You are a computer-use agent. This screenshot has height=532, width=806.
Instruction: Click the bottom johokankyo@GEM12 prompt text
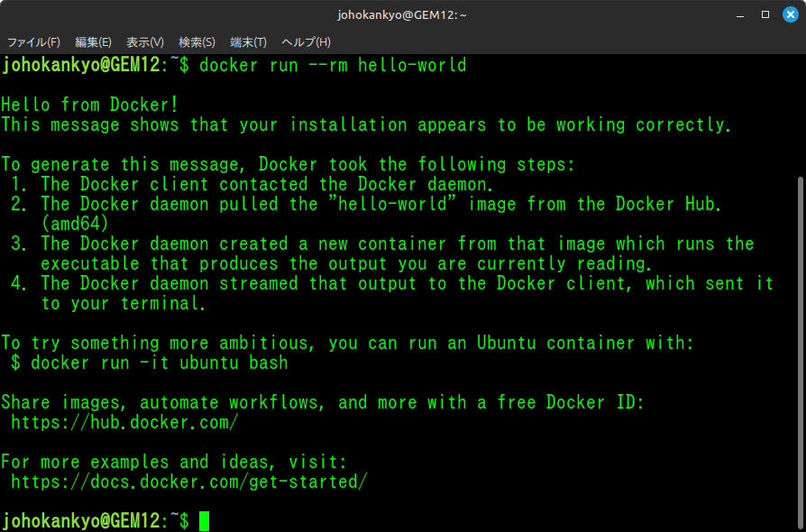pos(81,521)
